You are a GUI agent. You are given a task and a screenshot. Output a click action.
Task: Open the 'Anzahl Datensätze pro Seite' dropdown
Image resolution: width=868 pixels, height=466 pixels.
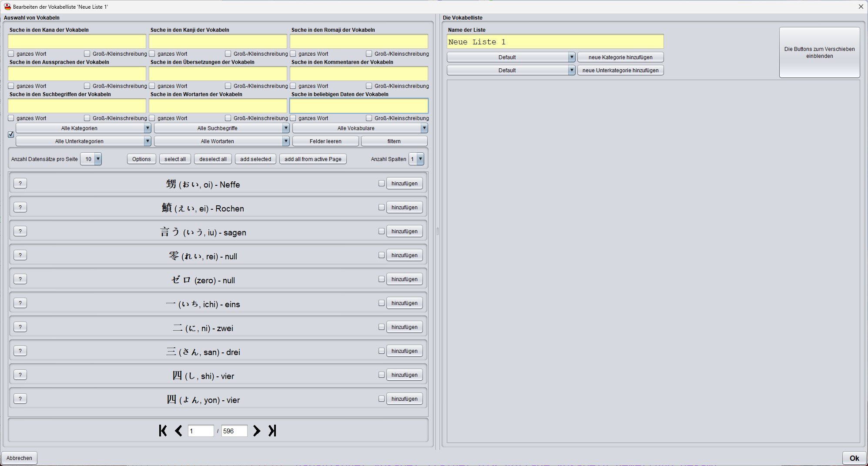[x=91, y=159]
